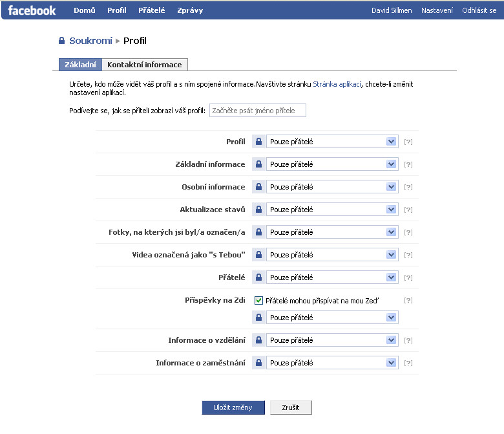Open Základní informace privacy dropdown

pos(332,164)
